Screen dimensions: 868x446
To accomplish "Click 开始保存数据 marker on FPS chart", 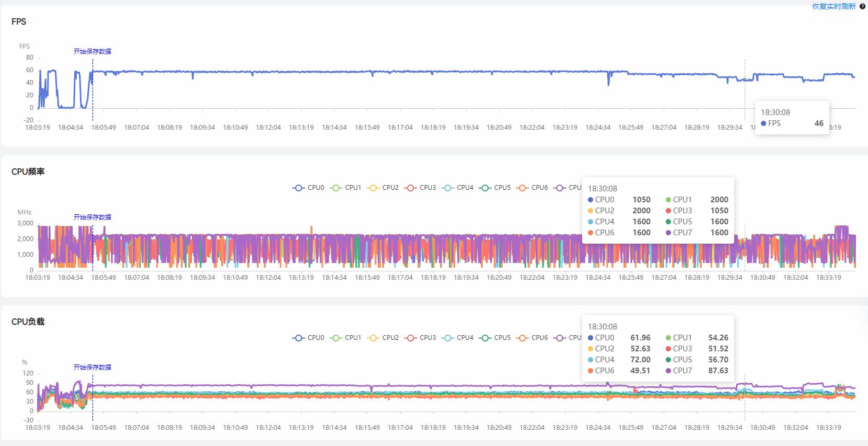I will [x=92, y=51].
